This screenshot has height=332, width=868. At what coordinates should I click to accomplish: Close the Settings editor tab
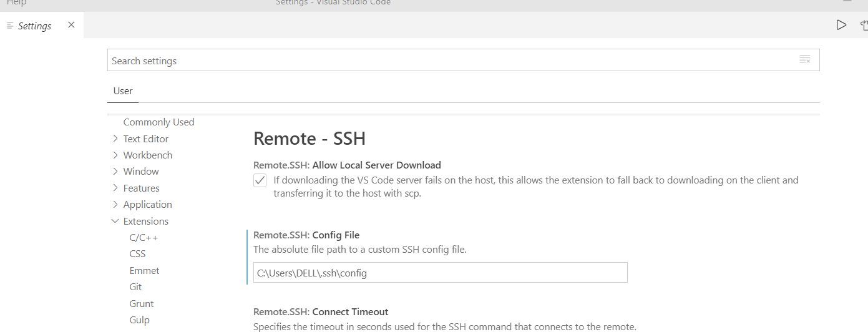click(x=71, y=25)
